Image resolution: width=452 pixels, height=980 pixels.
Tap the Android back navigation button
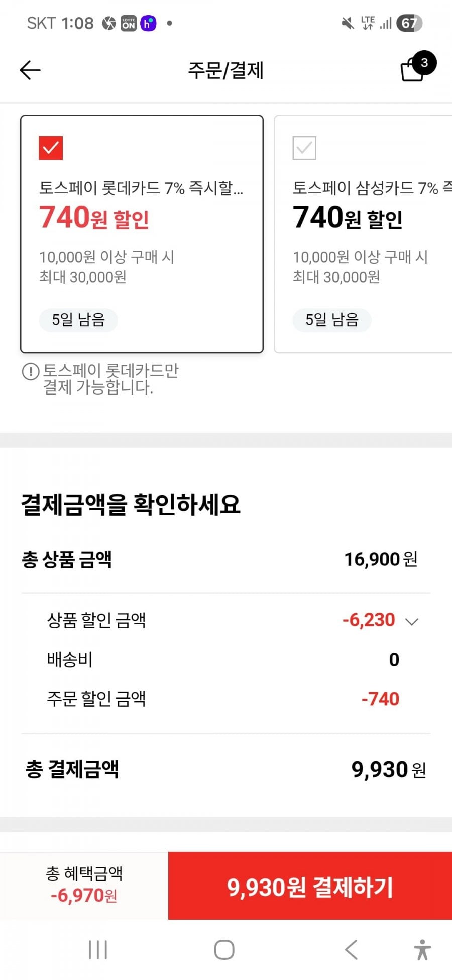coord(351,950)
